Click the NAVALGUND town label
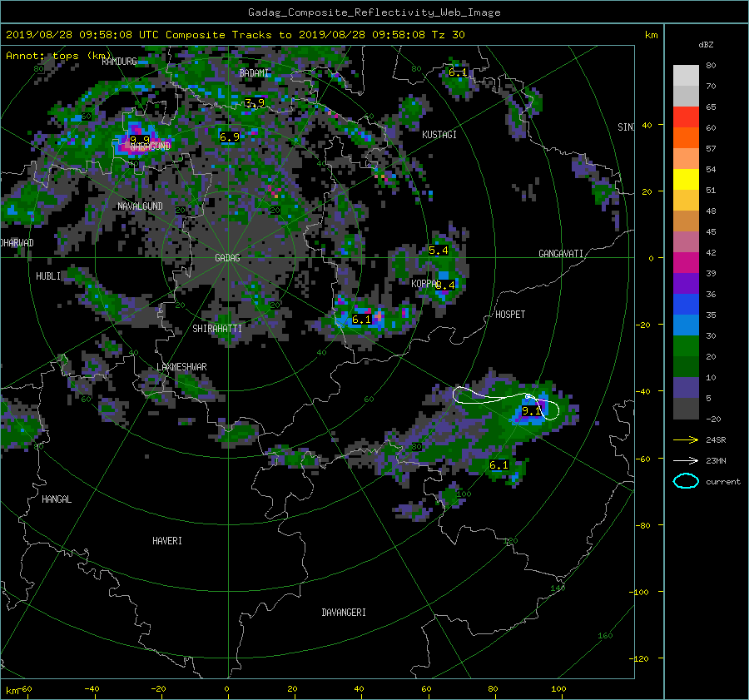 [140, 206]
